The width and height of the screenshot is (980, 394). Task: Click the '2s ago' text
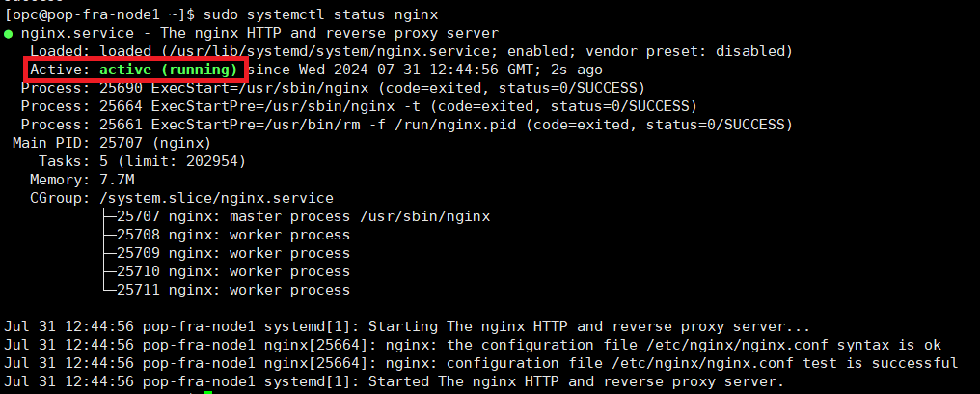pyautogui.click(x=576, y=70)
